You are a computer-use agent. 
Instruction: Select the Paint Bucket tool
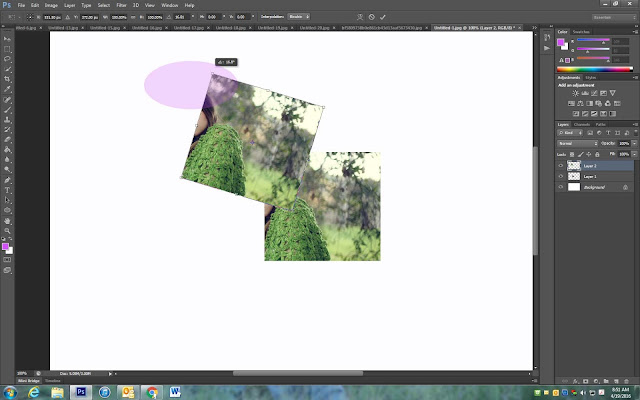pyautogui.click(x=7, y=150)
